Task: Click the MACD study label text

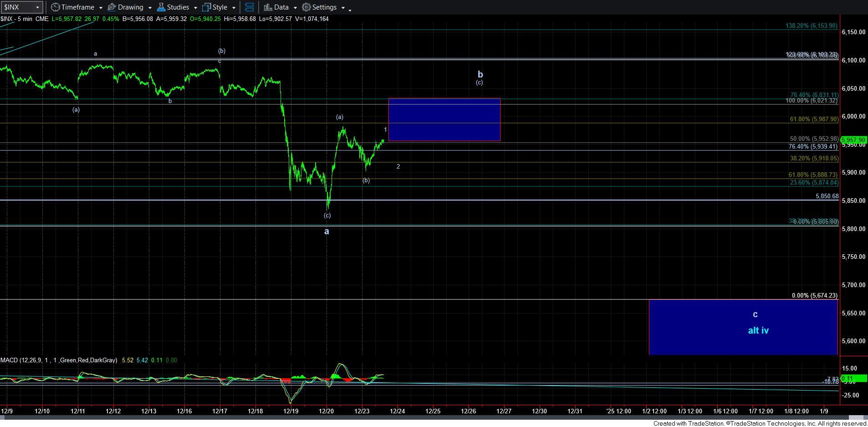Action: coord(58,360)
